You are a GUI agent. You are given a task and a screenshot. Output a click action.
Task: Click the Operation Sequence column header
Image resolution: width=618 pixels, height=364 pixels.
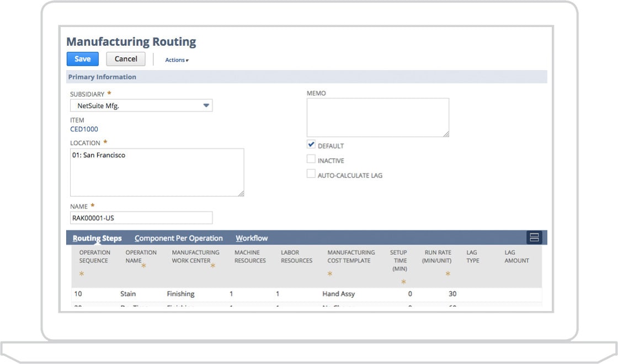(94, 256)
